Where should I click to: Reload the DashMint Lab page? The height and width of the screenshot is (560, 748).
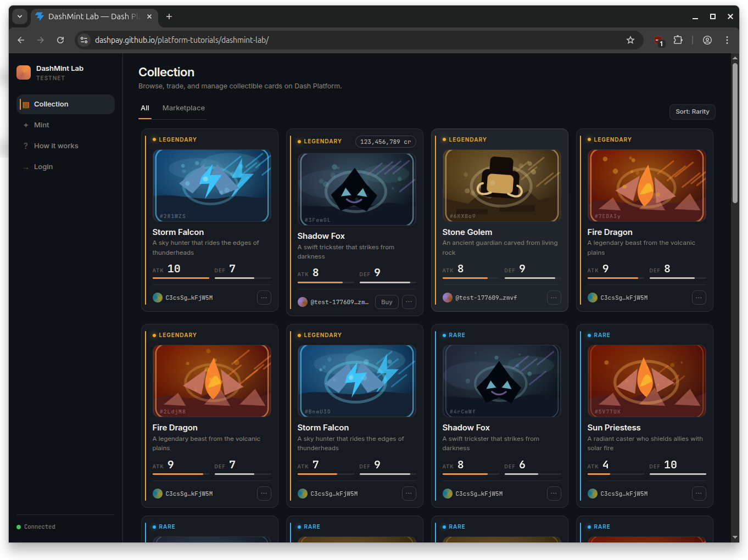(x=60, y=40)
